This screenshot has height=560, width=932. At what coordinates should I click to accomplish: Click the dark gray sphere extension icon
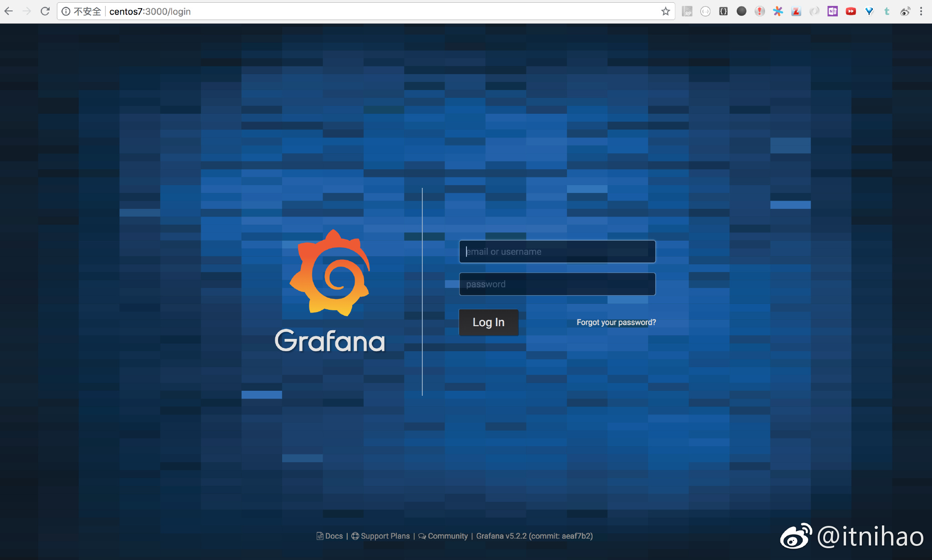pos(742,11)
